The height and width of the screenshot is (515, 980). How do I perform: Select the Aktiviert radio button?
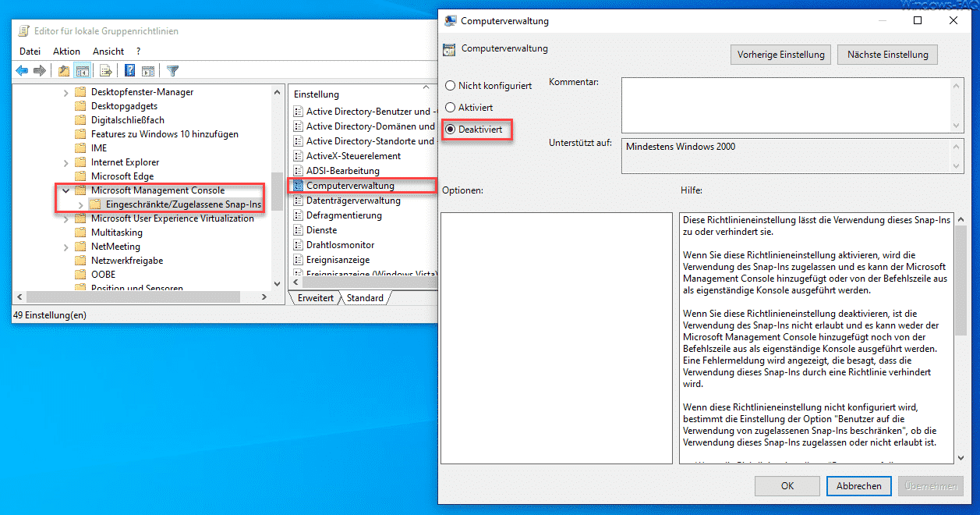click(450, 107)
